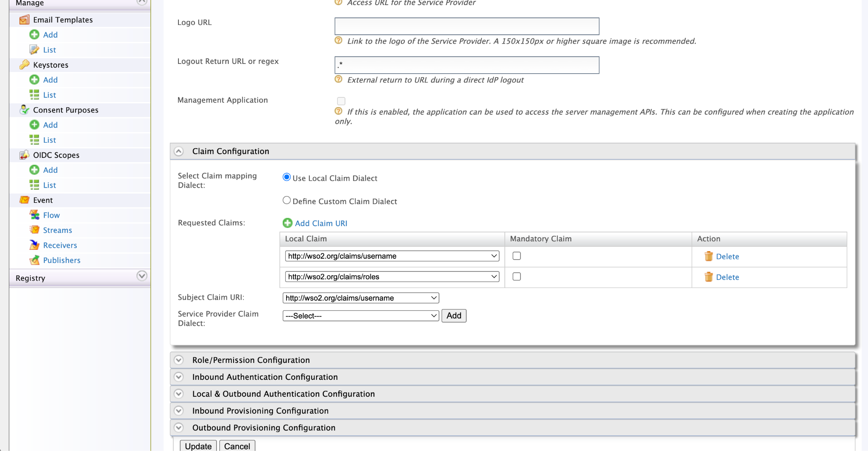The image size is (868, 451).
Task: Open the Subject Claim URI dropdown
Action: point(361,298)
